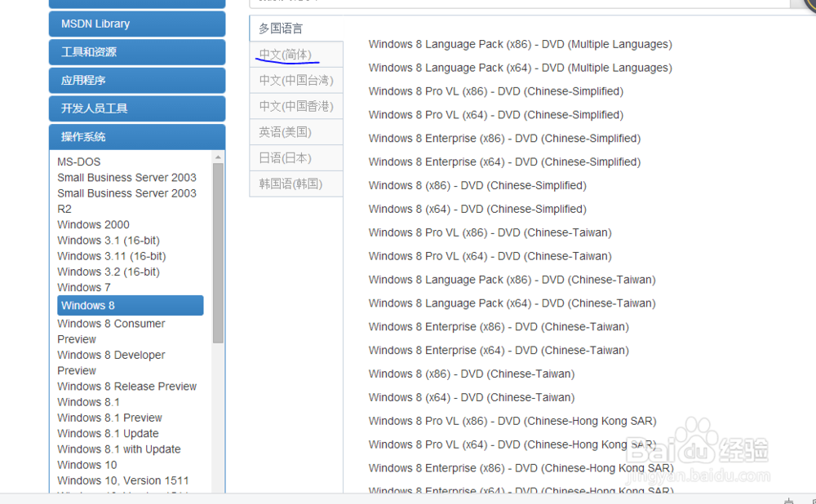This screenshot has height=504, width=816.
Task: Select Windows 2000 in the list
Action: coord(93,225)
